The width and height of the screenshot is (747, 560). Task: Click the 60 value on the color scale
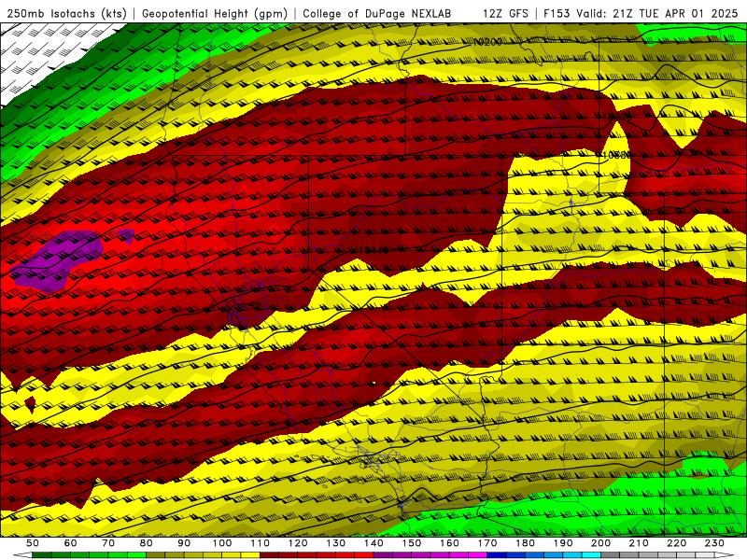pos(70,543)
